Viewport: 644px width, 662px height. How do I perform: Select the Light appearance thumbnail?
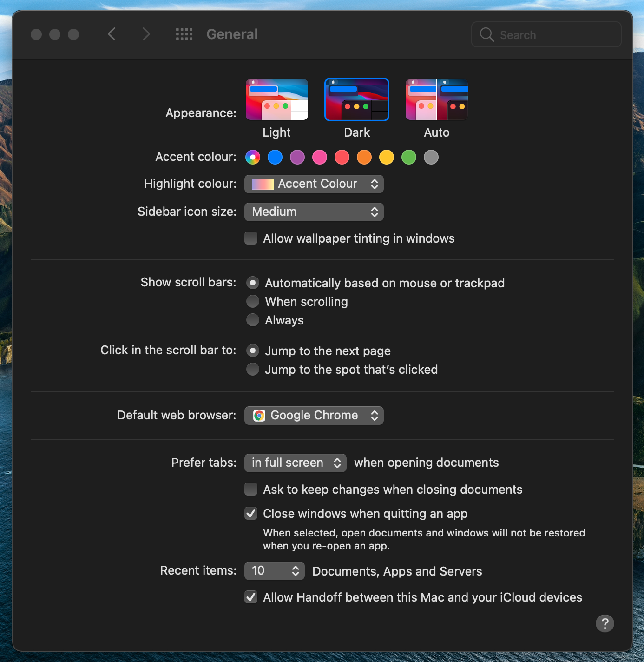[277, 99]
